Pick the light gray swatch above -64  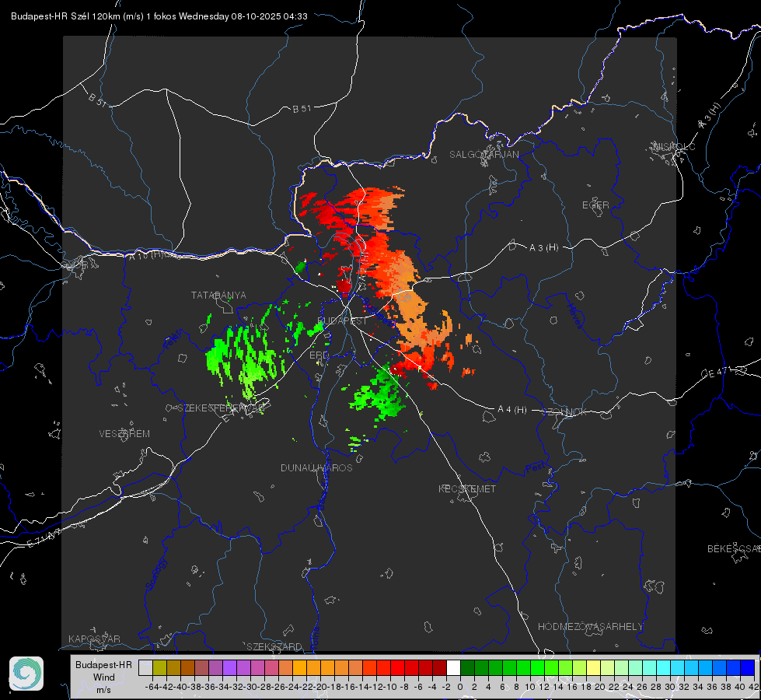tap(145, 667)
